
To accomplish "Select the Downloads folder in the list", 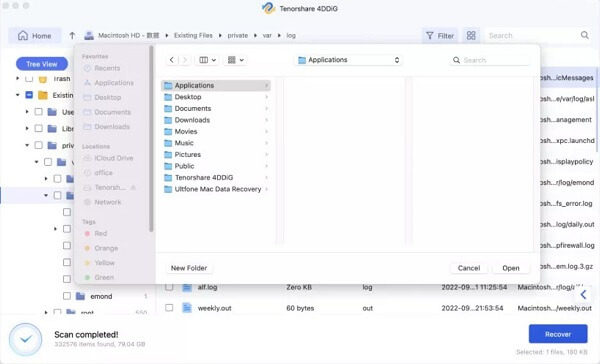I will coord(216,120).
